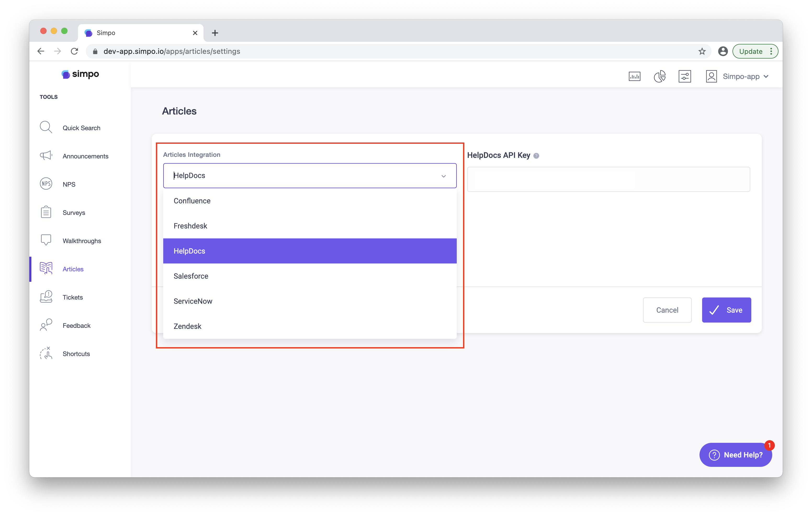Open the pie chart reports icon
The image size is (812, 516).
(659, 77)
